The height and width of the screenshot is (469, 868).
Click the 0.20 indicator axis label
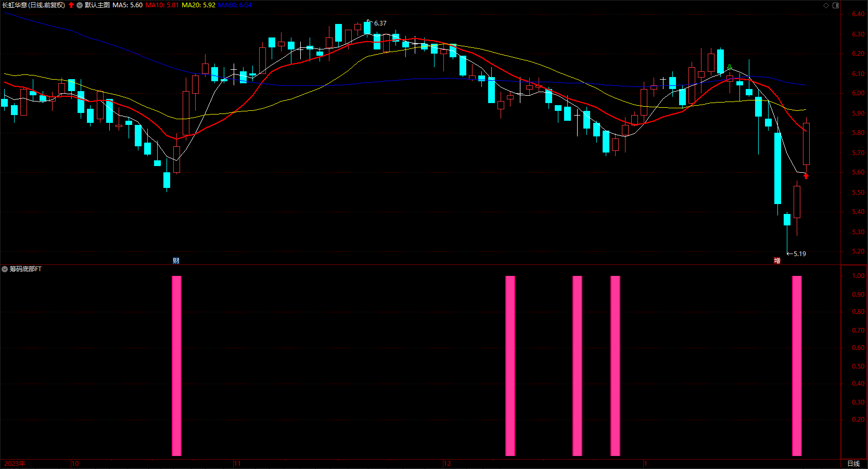(858, 420)
